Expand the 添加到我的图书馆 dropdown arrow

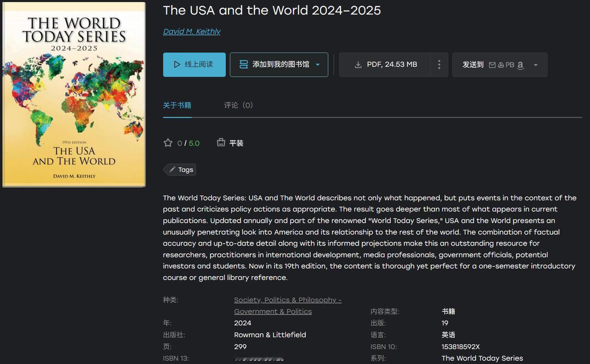tap(318, 65)
